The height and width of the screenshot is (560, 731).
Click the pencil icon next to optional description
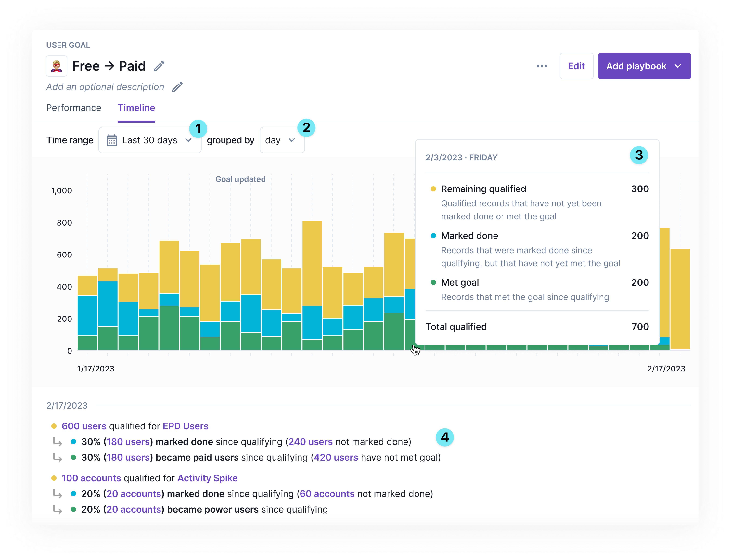tap(177, 87)
